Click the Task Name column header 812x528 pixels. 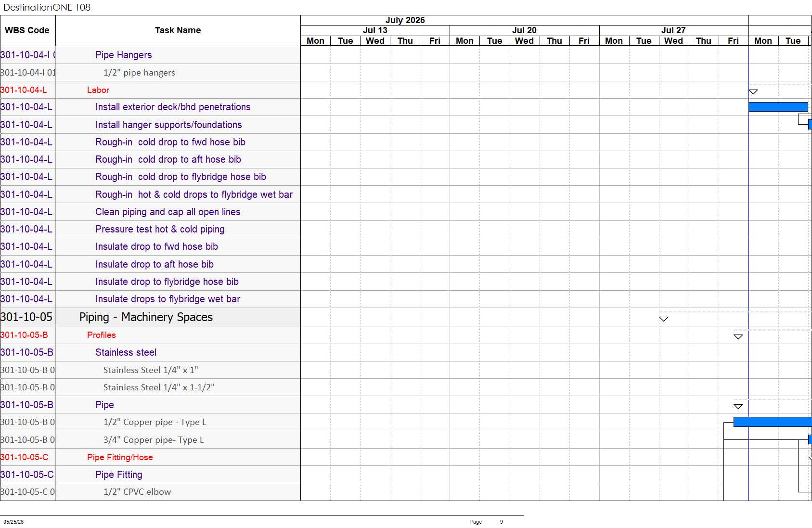[x=178, y=30]
